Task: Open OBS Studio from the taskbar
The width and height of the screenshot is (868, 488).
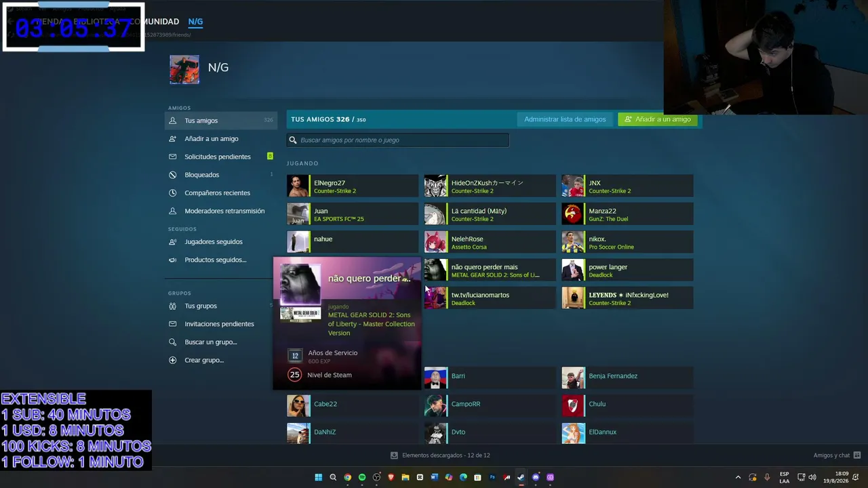Action: (376, 477)
